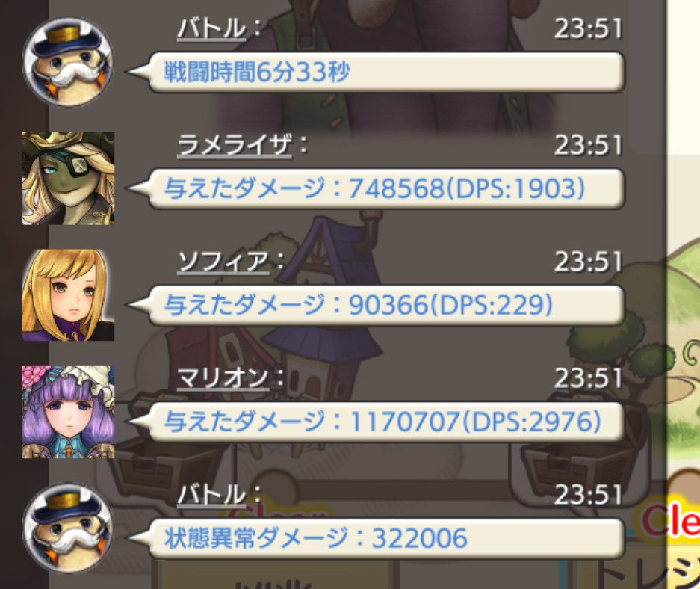Tap the 23:51 timestamp beside マリオン

point(588,379)
